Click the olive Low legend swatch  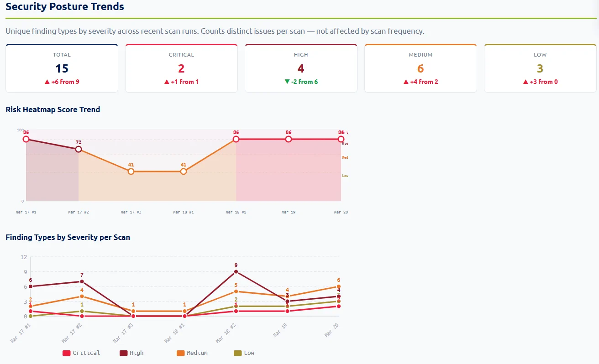pyautogui.click(x=238, y=353)
